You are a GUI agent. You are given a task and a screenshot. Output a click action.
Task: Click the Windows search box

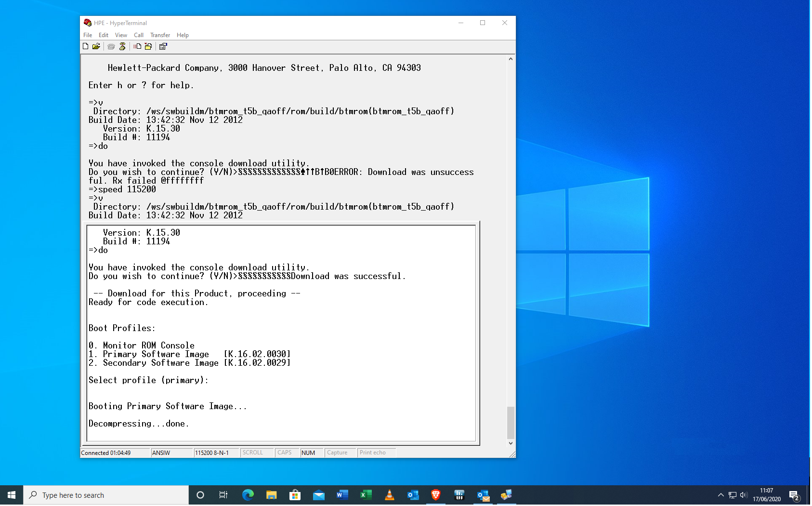coord(106,495)
